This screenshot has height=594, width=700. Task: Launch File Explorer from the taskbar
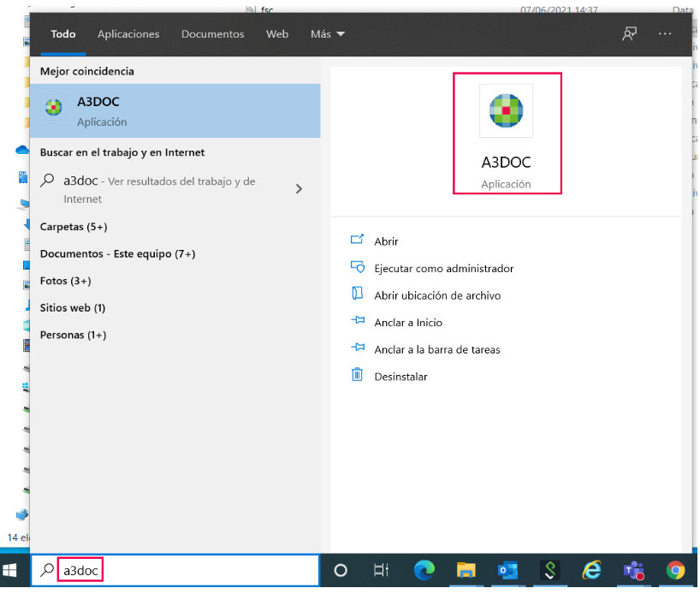[466, 570]
